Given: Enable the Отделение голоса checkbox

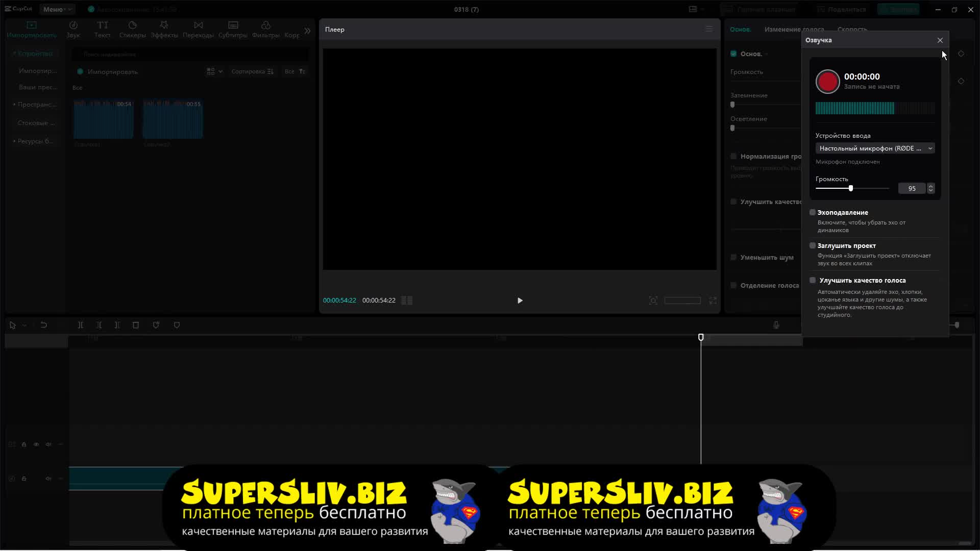Looking at the screenshot, I should tap(733, 285).
